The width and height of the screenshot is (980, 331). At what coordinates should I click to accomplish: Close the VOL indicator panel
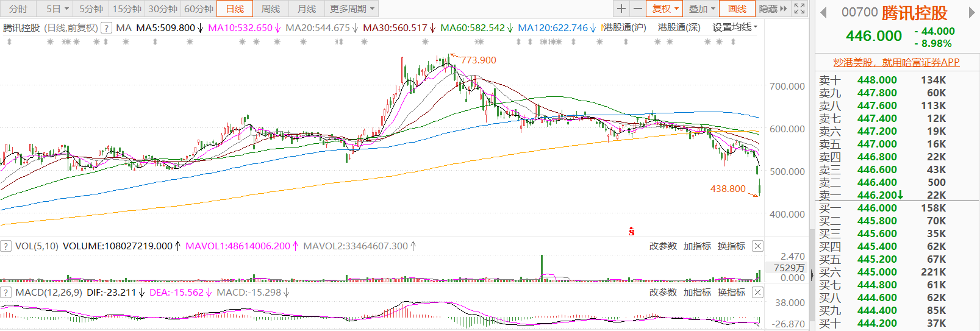[x=757, y=246]
